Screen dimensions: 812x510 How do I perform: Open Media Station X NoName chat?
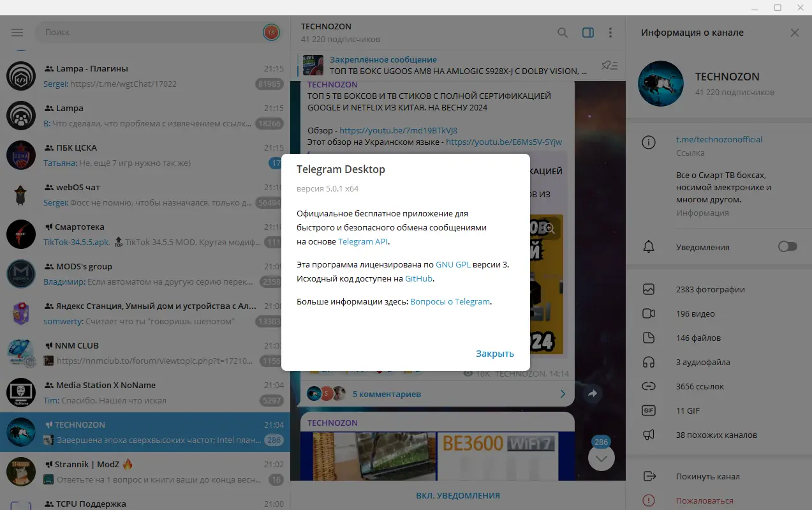coord(145,393)
